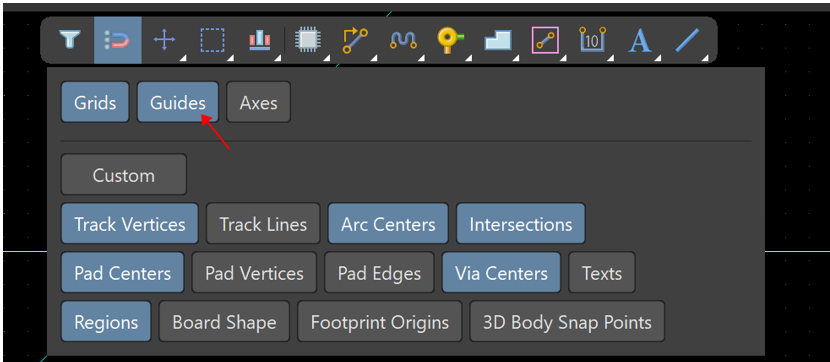The height and width of the screenshot is (362, 830).
Task: Toggle the Grids snapping button
Action: tap(95, 102)
